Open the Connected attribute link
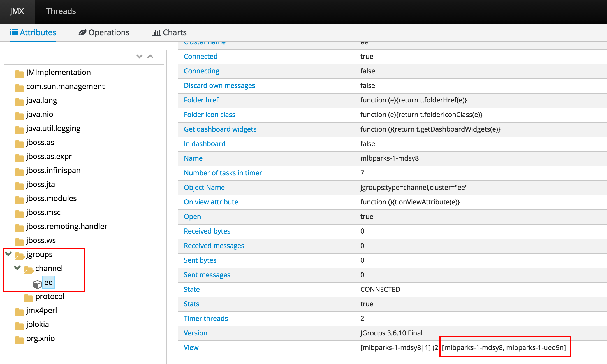 coord(201,56)
